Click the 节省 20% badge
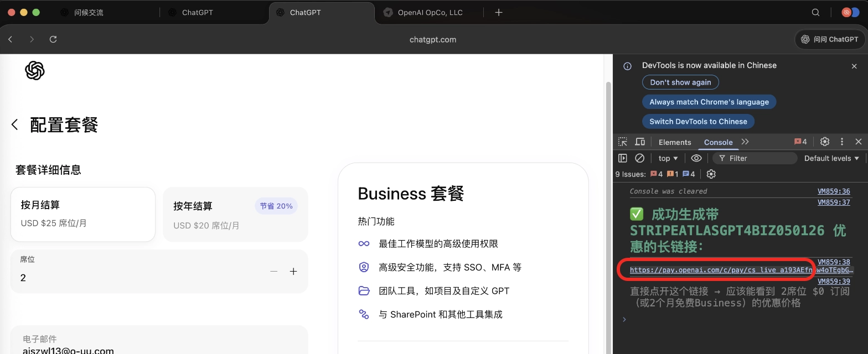868x354 pixels. (276, 206)
